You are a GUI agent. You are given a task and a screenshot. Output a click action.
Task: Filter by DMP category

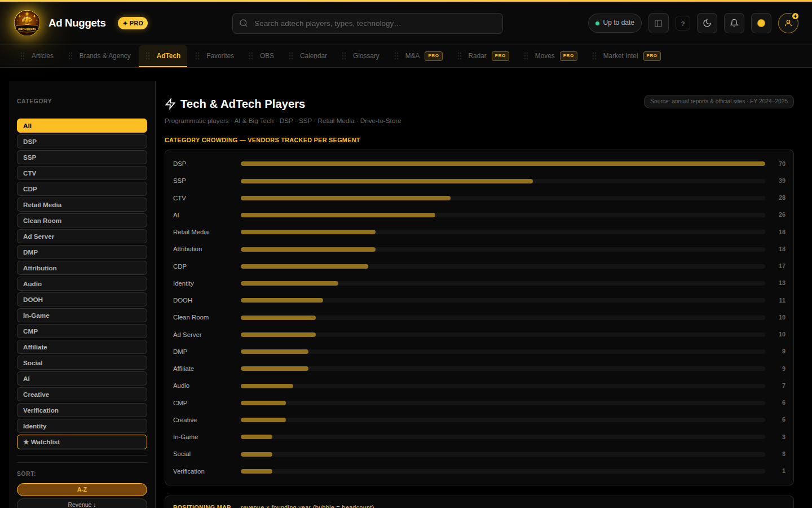pyautogui.click(x=82, y=252)
